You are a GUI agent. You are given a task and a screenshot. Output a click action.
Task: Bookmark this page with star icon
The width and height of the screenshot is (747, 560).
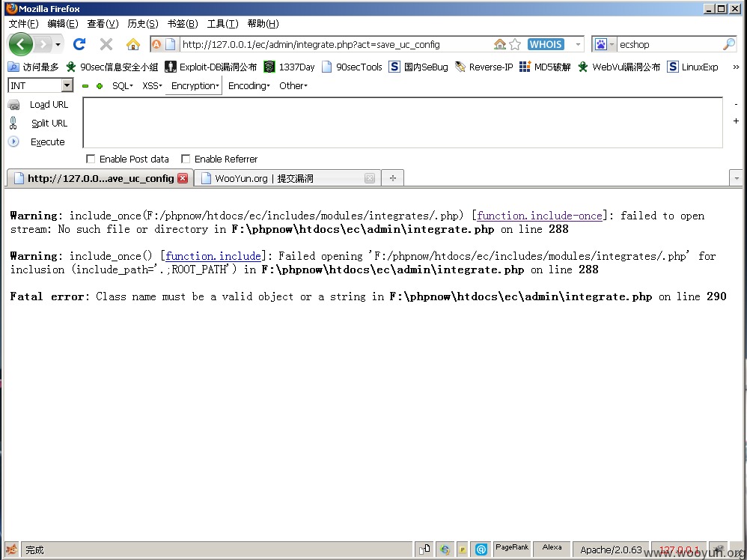pyautogui.click(x=515, y=44)
